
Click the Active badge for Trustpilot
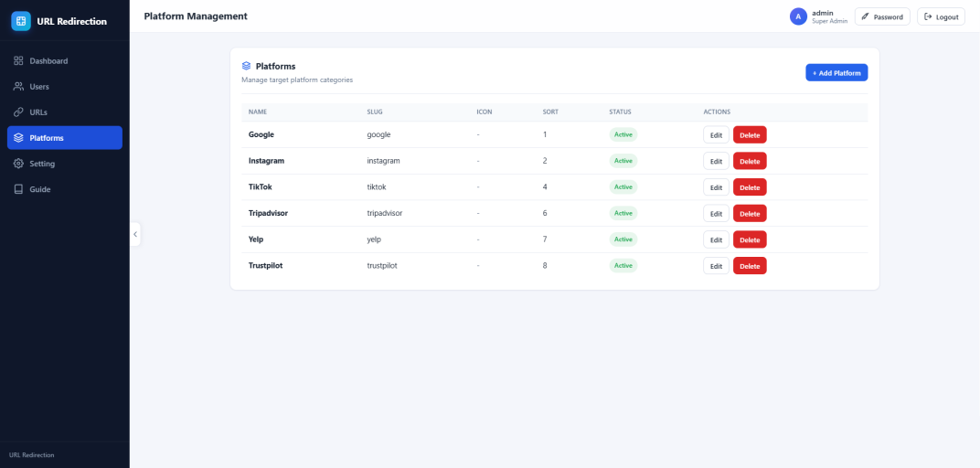click(x=623, y=266)
